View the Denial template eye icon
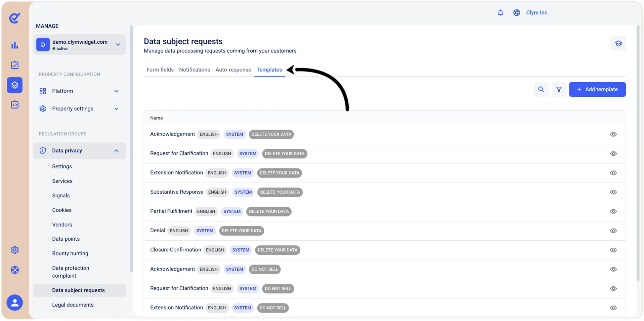The height and width of the screenshot is (321, 644). [x=613, y=231]
